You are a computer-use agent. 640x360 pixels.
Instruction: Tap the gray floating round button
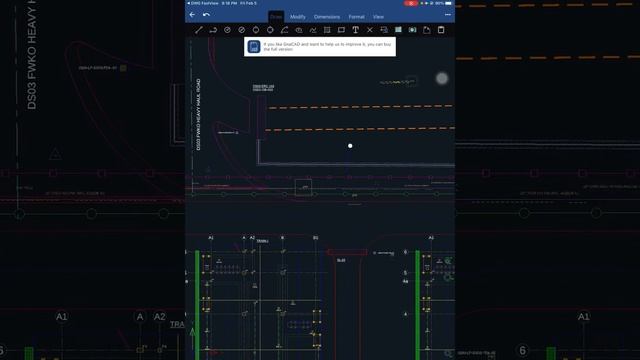(x=442, y=78)
